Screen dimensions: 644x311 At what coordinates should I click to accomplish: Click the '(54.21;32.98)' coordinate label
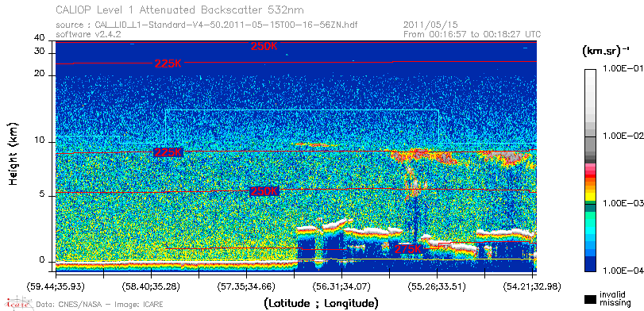pos(532,286)
